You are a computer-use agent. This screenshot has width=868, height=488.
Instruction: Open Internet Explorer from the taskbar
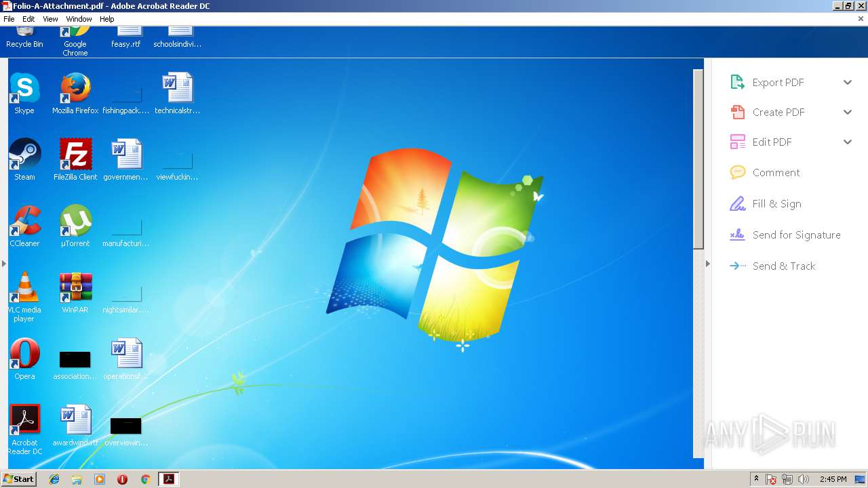tap(54, 479)
